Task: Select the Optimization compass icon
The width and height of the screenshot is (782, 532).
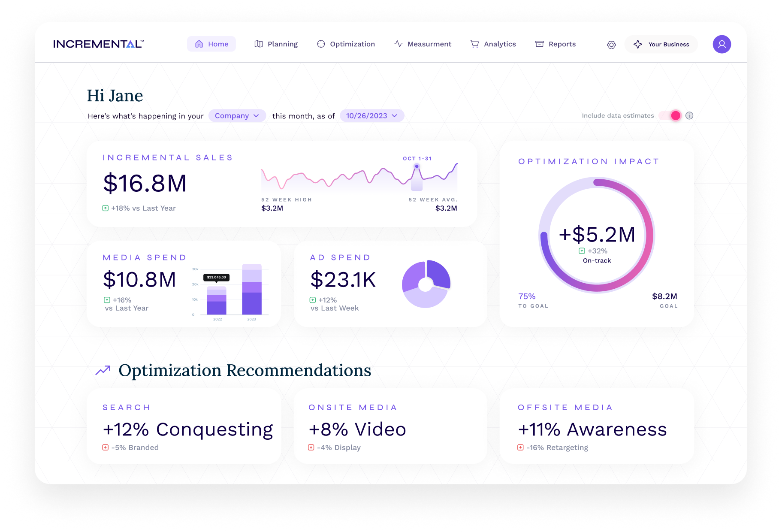Action: coord(320,44)
